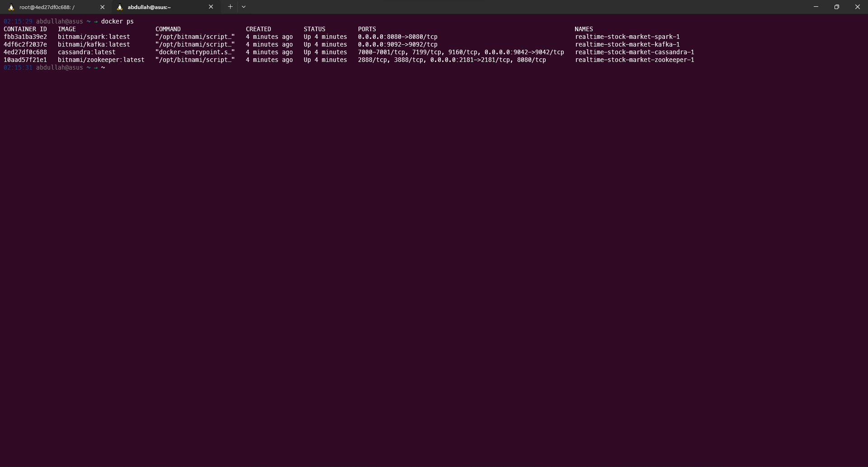Image resolution: width=868 pixels, height=467 pixels.
Task: Click Linux penguin icon on abdullah tab
Action: click(120, 7)
